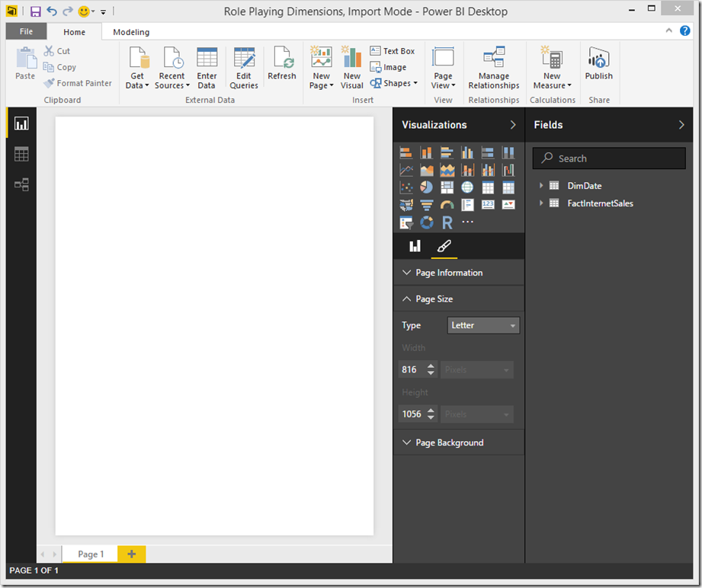Switch to Report view in left sidebar
The height and width of the screenshot is (588, 702).
[x=21, y=123]
